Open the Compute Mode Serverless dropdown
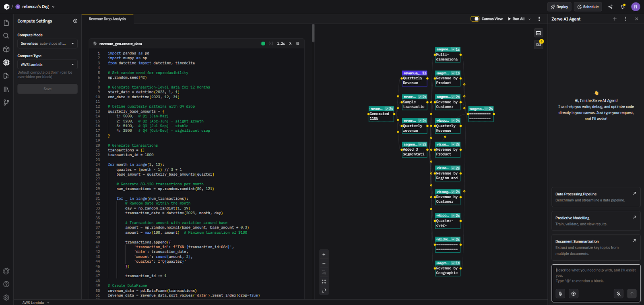This screenshot has height=305, width=644. coord(47,44)
